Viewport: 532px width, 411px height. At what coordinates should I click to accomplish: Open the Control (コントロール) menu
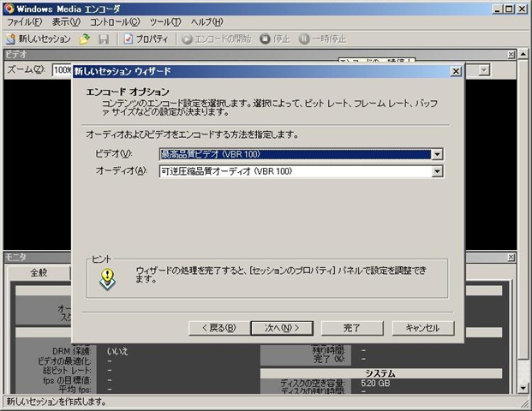pyautogui.click(x=115, y=22)
